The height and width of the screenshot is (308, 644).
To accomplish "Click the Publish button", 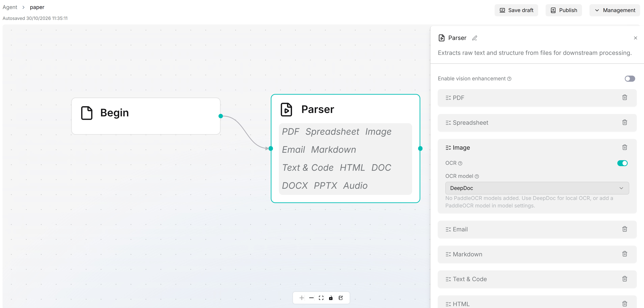I will [563, 10].
